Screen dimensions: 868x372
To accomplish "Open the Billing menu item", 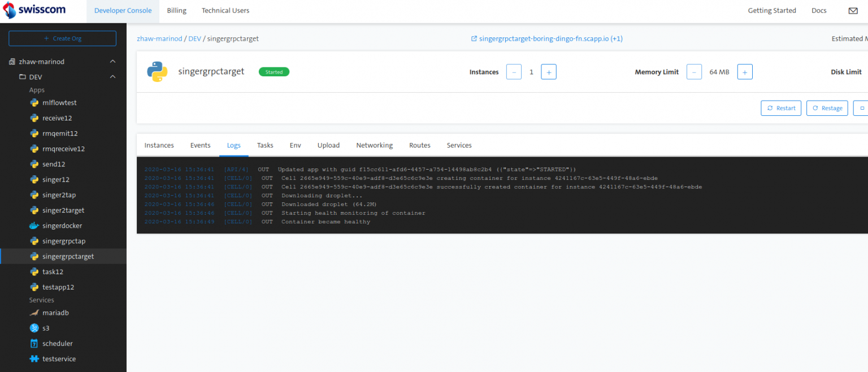I will (x=176, y=10).
